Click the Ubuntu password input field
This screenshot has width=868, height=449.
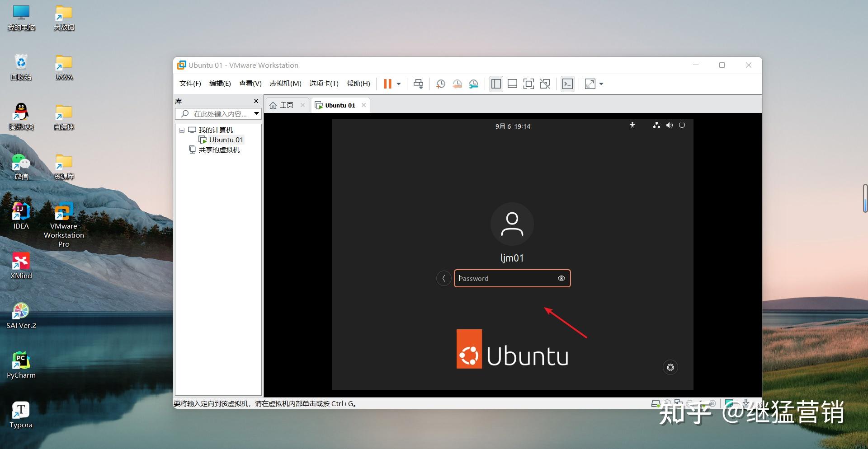512,278
